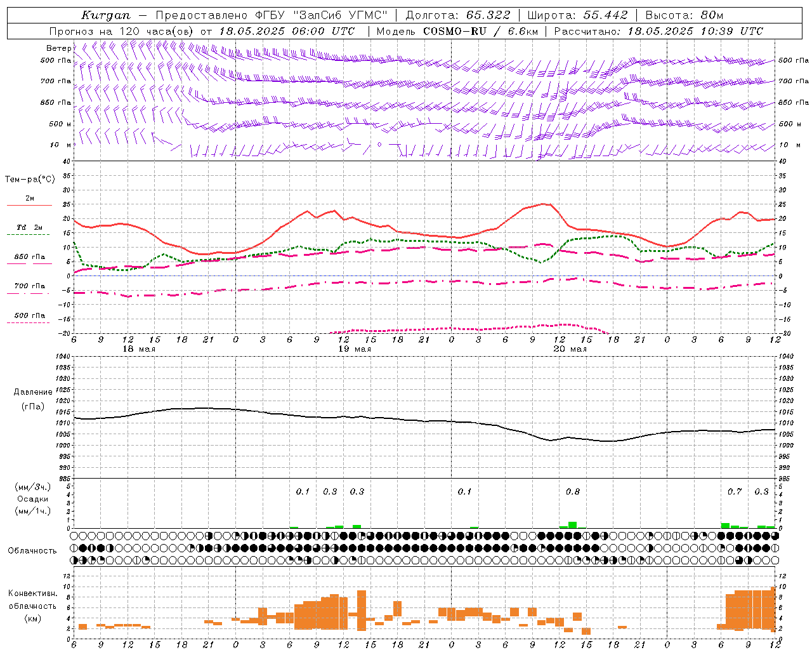Click the "700 гПа" temperature legend entry

[x=30, y=286]
